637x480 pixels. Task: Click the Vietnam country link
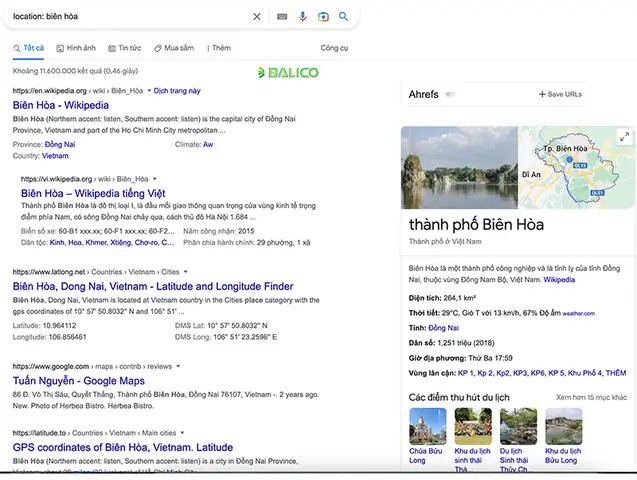55,156
